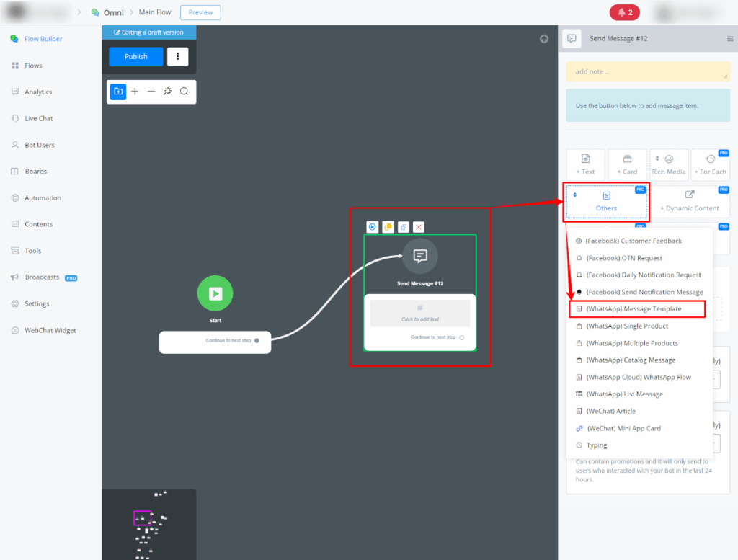
Task: Open canvas search with magnifier icon
Action: [184, 92]
